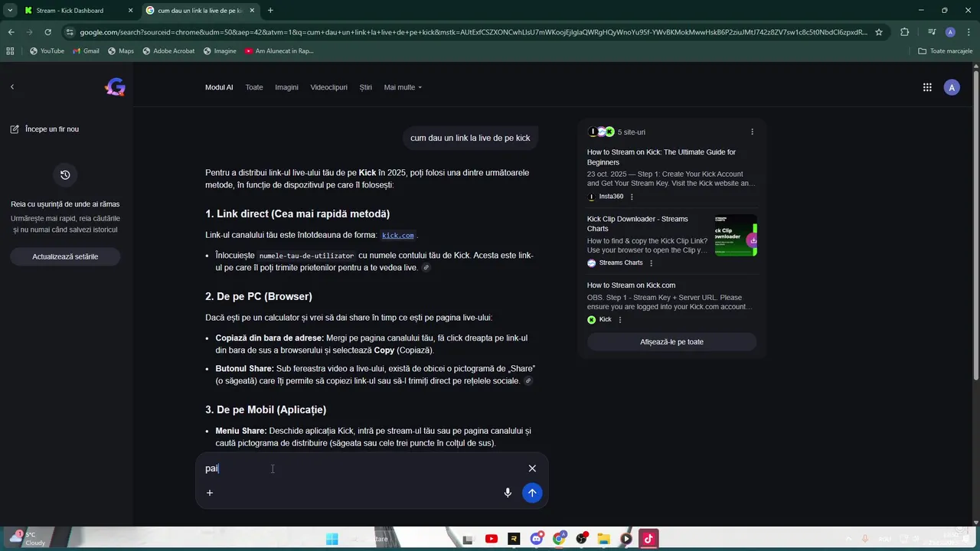The image size is (980, 551).
Task: Open the Am Alunecat in Rap bookmark
Action: pyautogui.click(x=279, y=51)
